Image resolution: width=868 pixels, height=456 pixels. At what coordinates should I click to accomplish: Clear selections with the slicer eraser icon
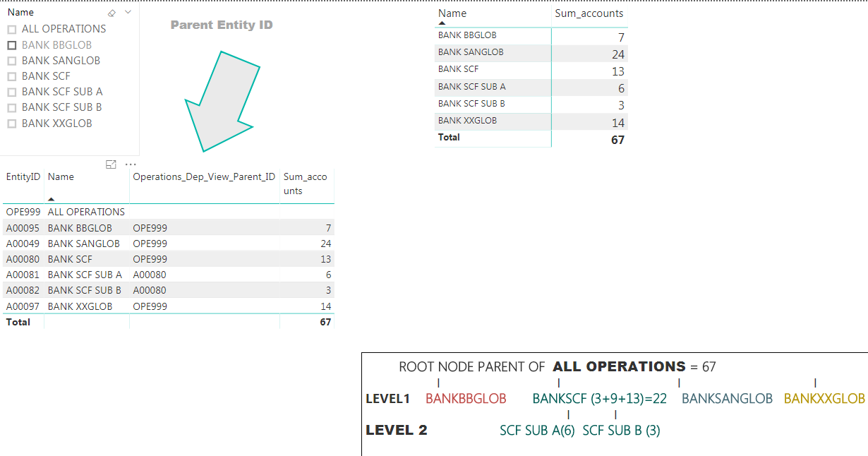(x=111, y=13)
